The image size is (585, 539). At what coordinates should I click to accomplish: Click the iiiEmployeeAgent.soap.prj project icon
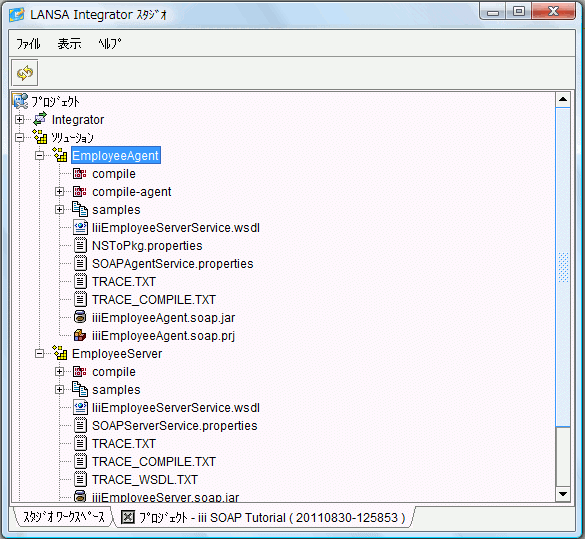[x=80, y=335]
